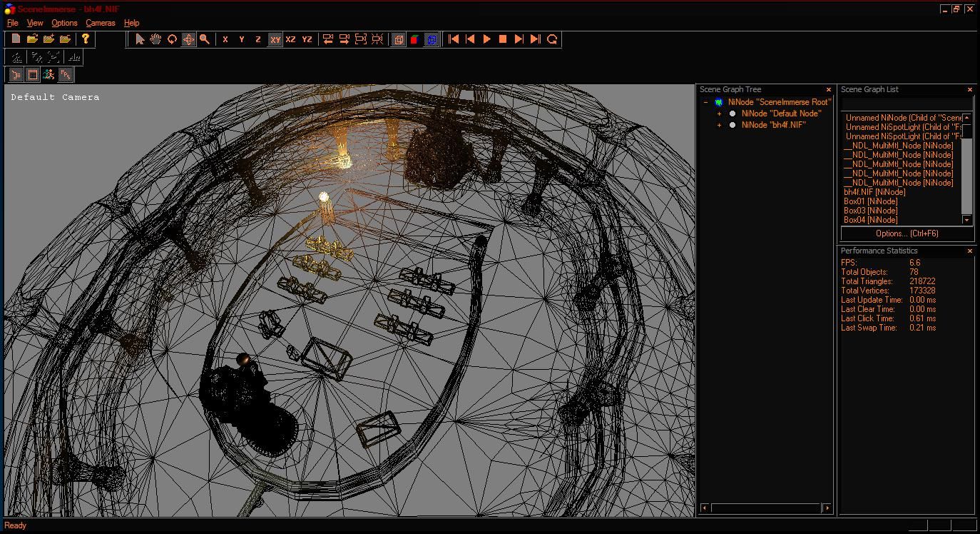The height and width of the screenshot is (534, 980).
Task: Close the Scene Graph List panel
Action: 969,90
